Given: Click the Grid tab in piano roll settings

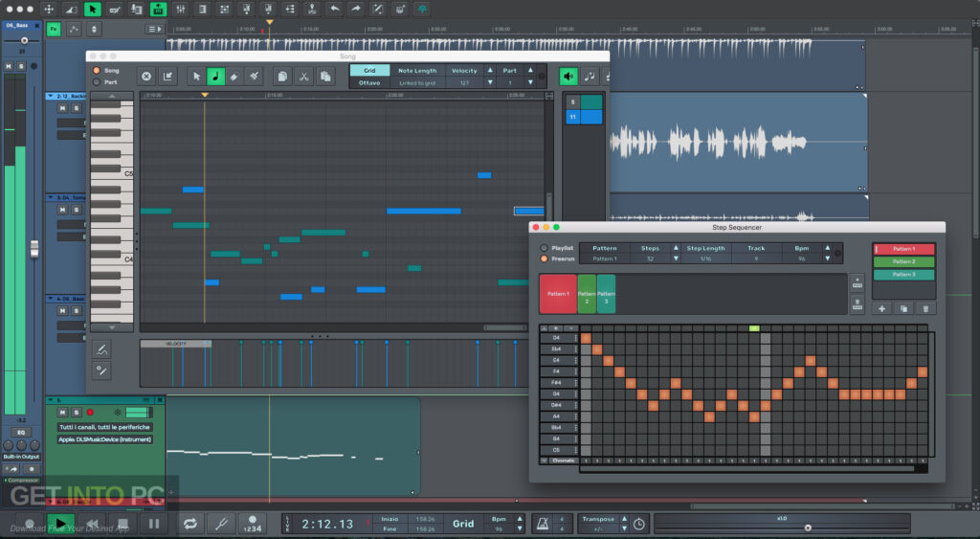Looking at the screenshot, I should pyautogui.click(x=369, y=71).
